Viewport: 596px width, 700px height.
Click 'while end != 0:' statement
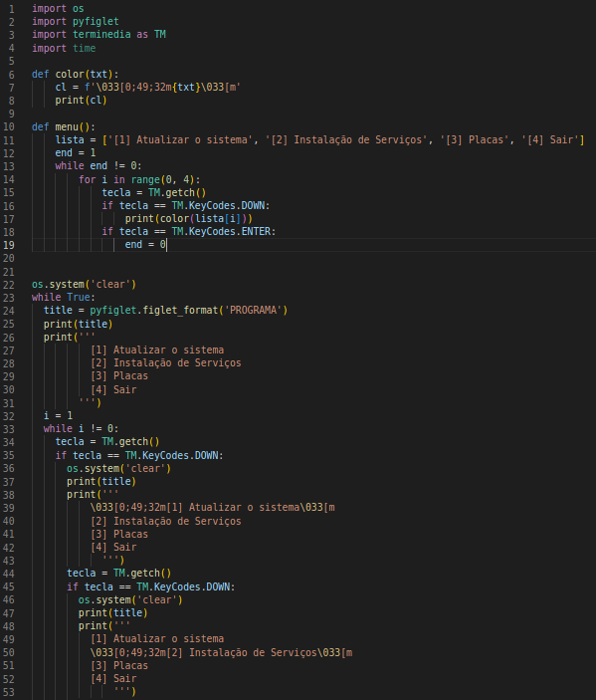pyautogui.click(x=99, y=166)
